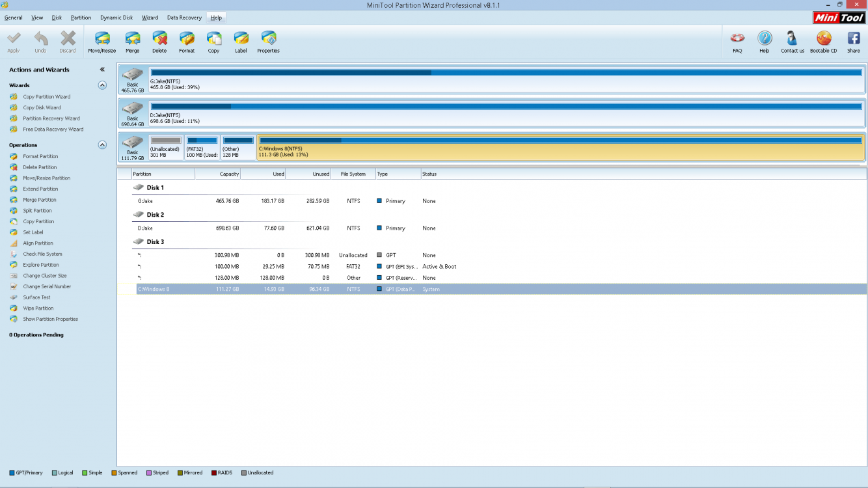Choose Explore Partition operation

pos(41,265)
